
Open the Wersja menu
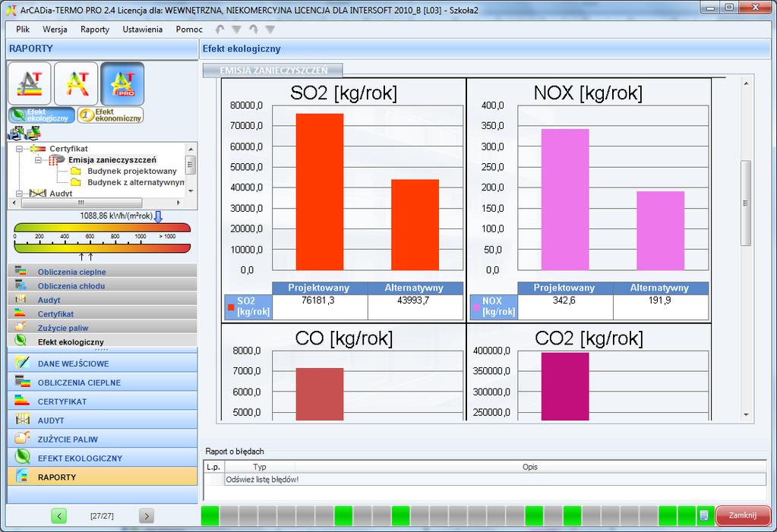click(55, 30)
